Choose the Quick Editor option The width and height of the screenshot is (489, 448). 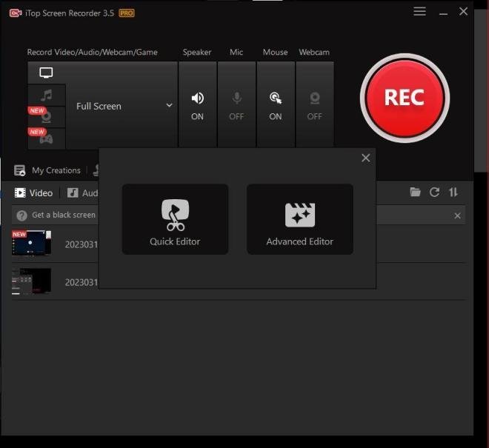175,219
